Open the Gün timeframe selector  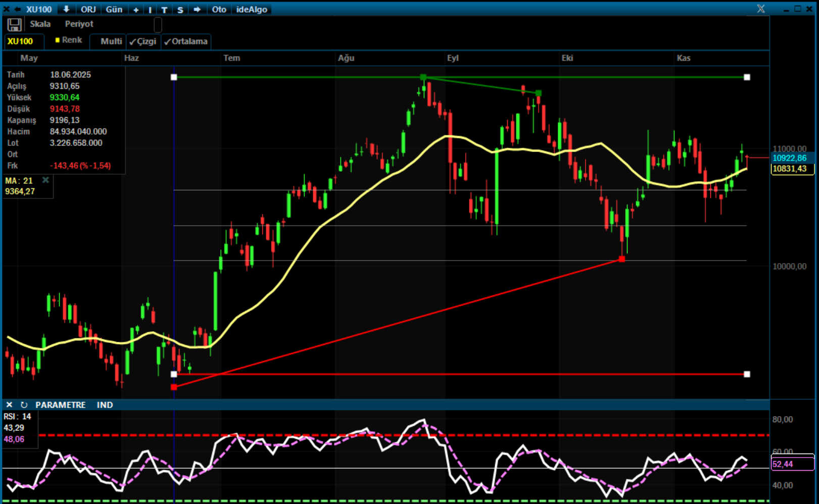coord(114,9)
